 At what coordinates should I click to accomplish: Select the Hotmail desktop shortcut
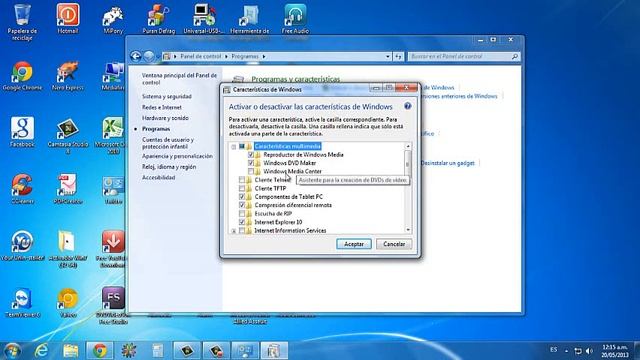click(68, 19)
